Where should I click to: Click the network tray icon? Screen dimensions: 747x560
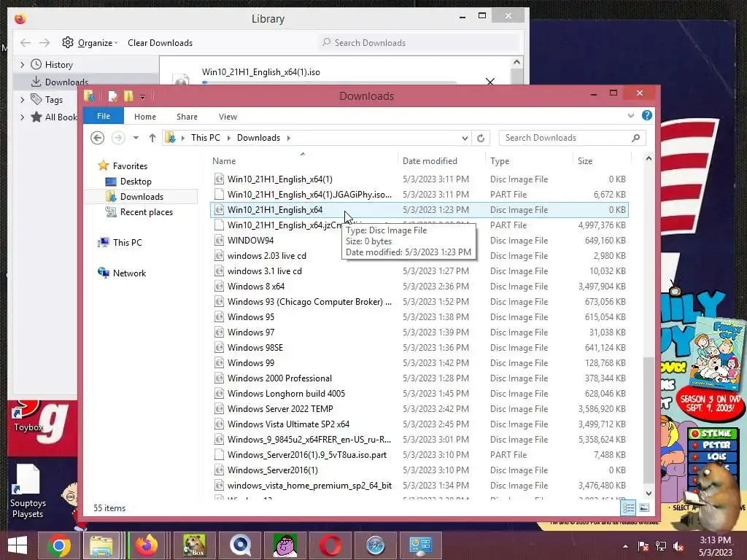pyautogui.click(x=661, y=546)
